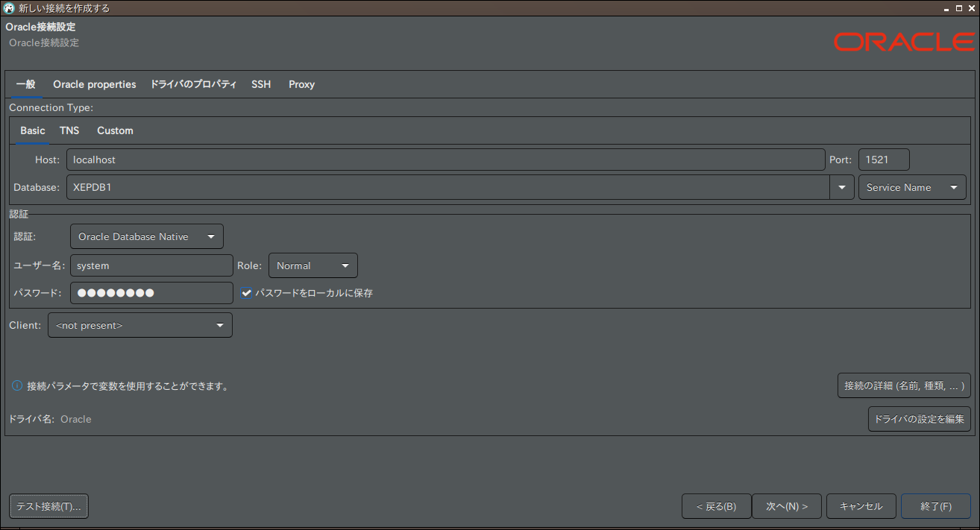Screen dimensions: 980x530
Task: Click the キャンセル button
Action: point(861,506)
